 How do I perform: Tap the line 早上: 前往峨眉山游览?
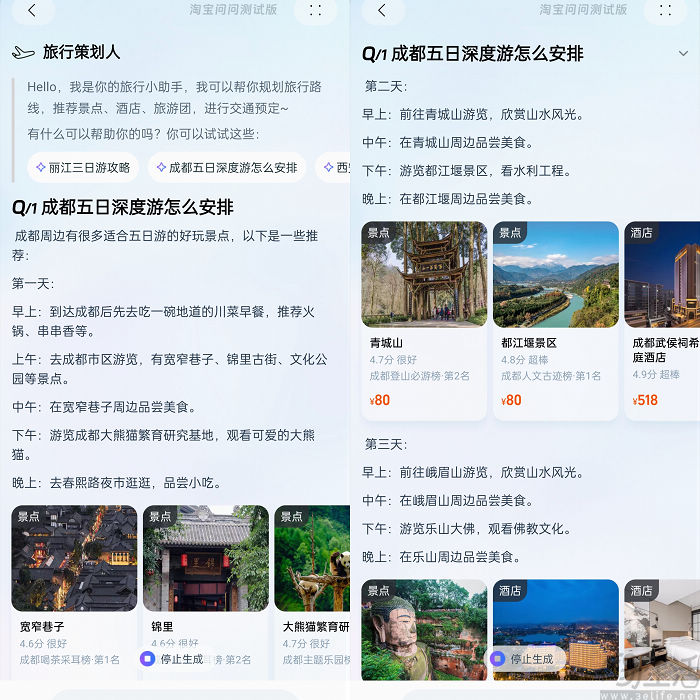click(x=473, y=473)
